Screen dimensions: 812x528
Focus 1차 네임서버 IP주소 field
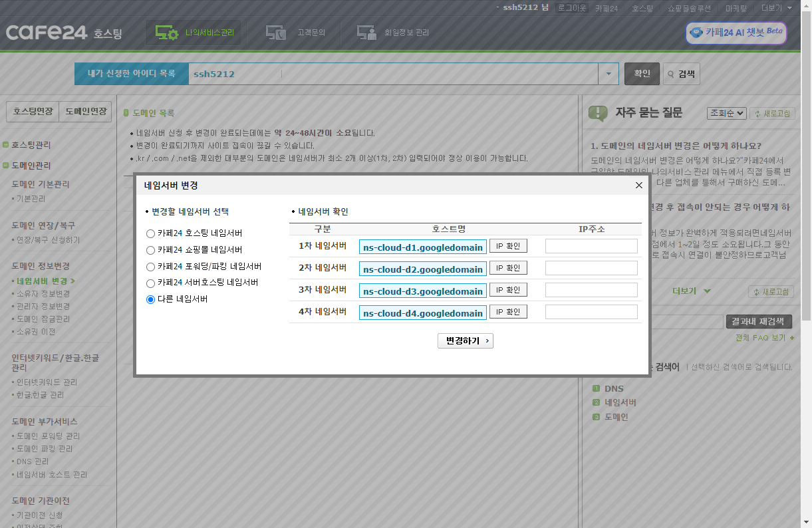[591, 246]
